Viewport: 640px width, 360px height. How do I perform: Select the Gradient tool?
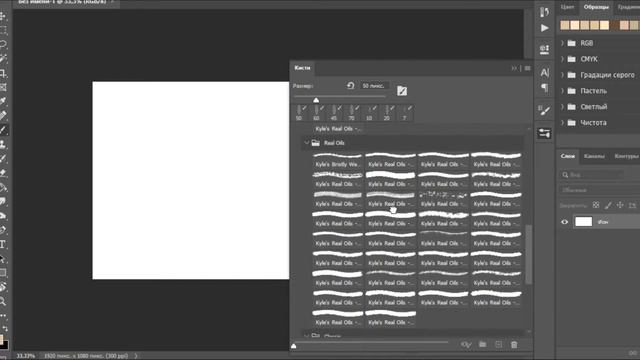3,188
